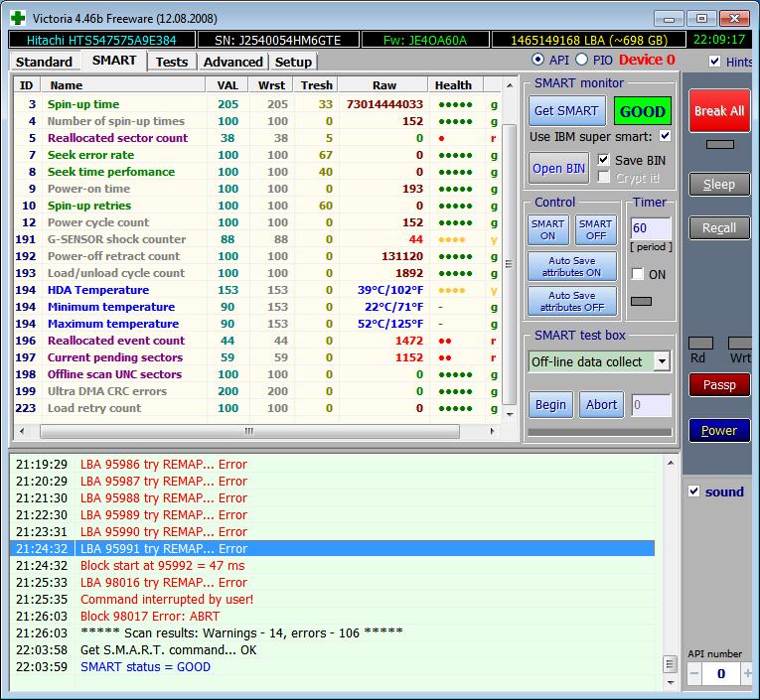Turn SMART OFF in Control panel
The image size is (760, 700).
click(595, 229)
